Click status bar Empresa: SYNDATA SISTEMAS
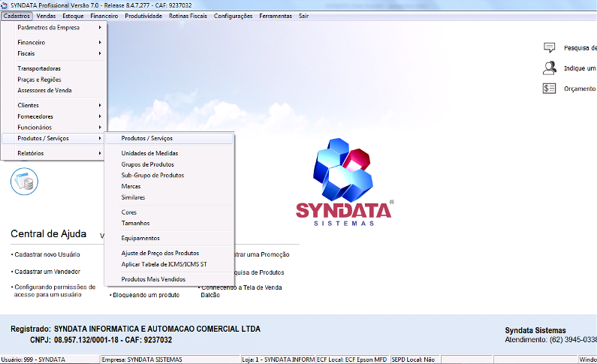 coord(170,359)
